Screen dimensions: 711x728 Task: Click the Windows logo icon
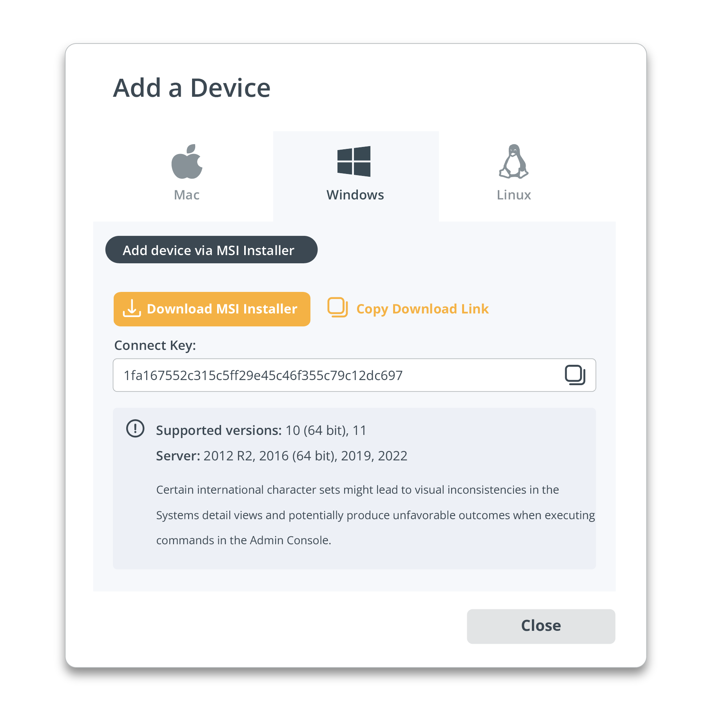point(354,161)
